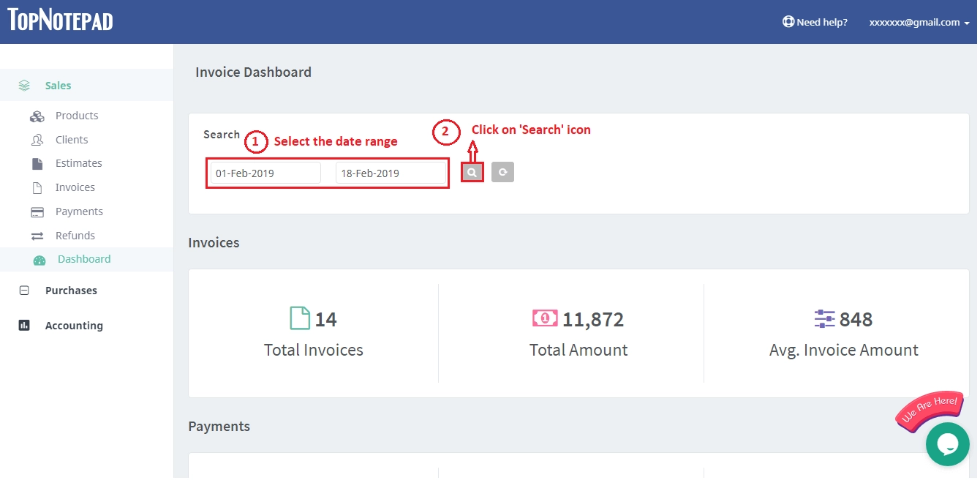Open the Payments card icon
Viewport: 980px width, 483px height.
pyautogui.click(x=37, y=211)
